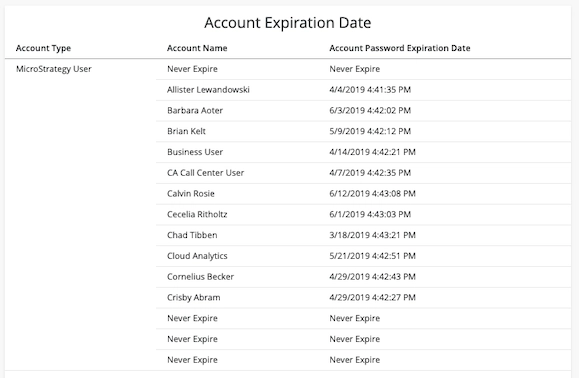Screen dimensions: 579x378
Task: Click account name Crisby Abram
Action: (x=193, y=298)
